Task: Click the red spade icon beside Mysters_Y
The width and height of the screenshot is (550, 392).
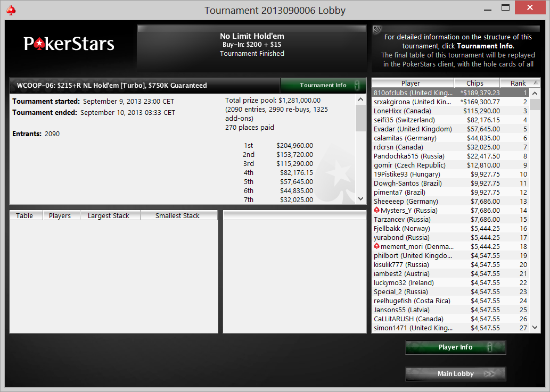Action: [376, 210]
